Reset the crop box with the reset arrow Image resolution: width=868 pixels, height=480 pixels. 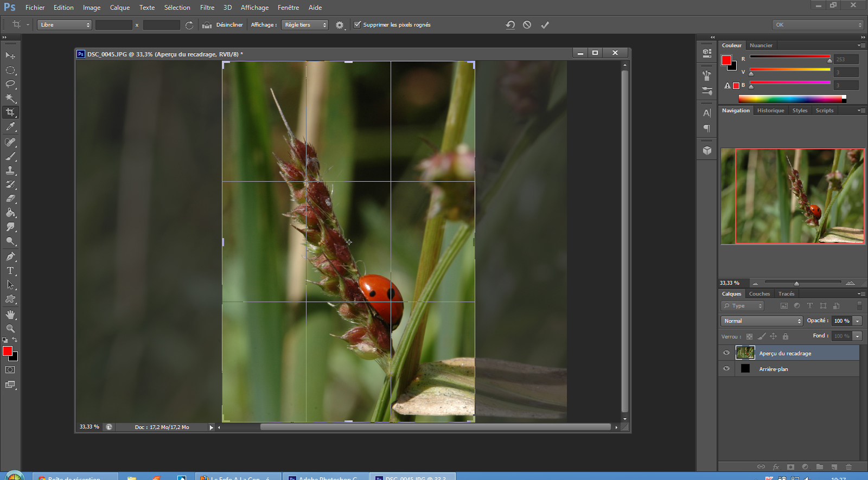(510, 25)
